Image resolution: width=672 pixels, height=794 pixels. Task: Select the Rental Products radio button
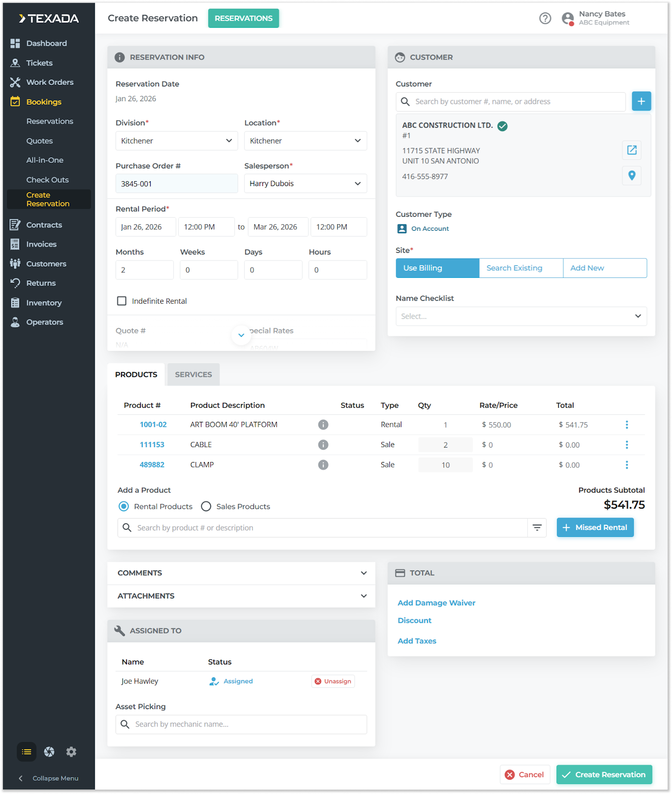124,507
